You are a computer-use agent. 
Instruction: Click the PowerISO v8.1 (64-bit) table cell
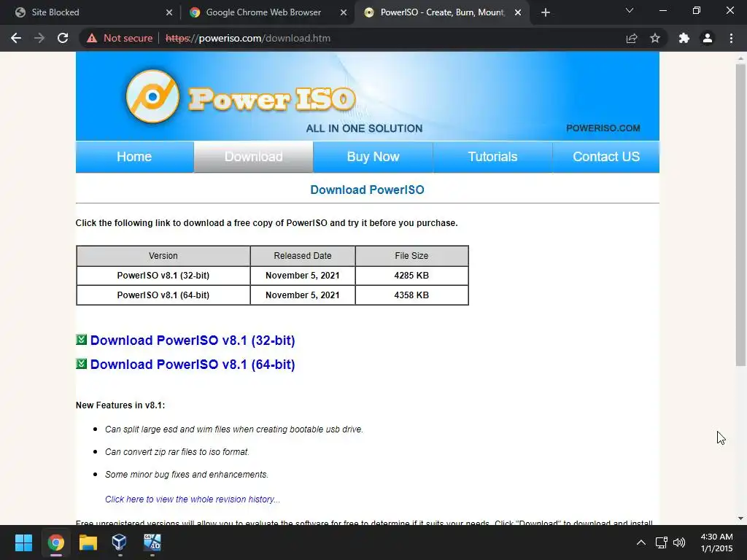163,295
